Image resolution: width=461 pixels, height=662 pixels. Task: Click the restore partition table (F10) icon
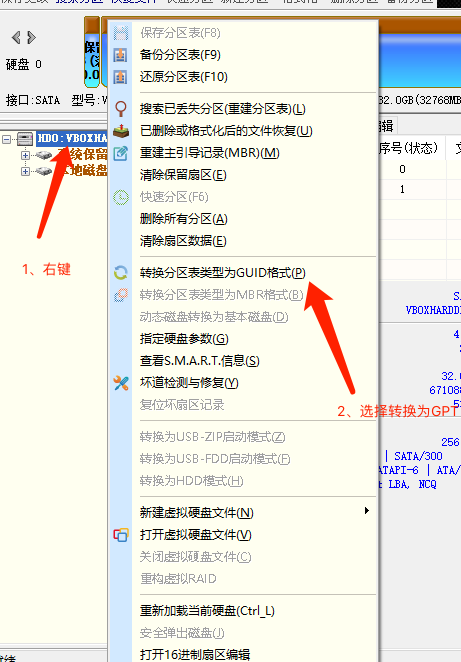click(121, 77)
